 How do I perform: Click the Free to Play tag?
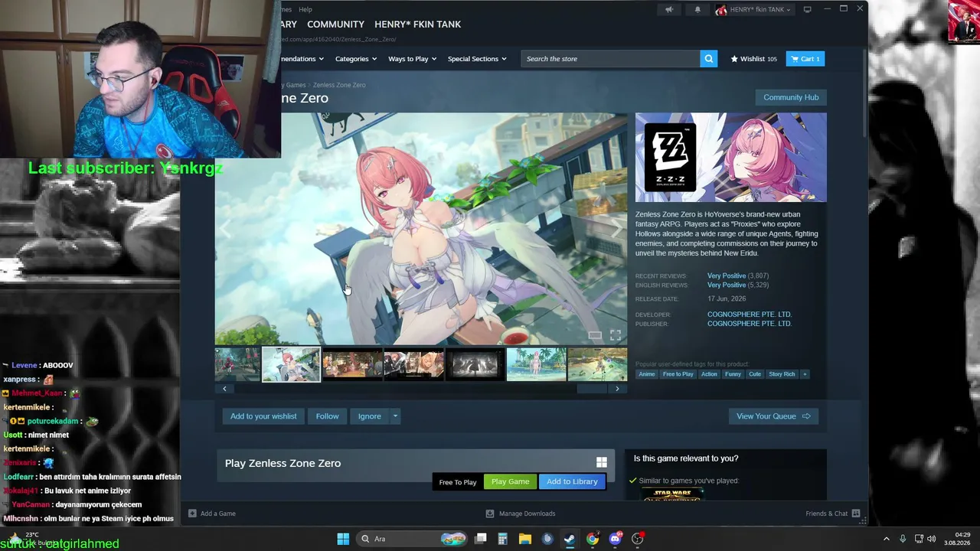coord(678,374)
